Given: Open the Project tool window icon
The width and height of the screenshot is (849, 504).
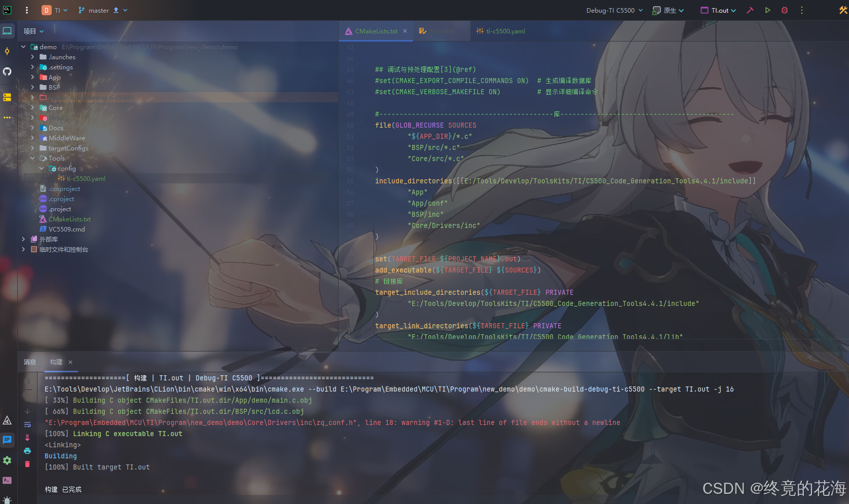Looking at the screenshot, I should pos(7,31).
